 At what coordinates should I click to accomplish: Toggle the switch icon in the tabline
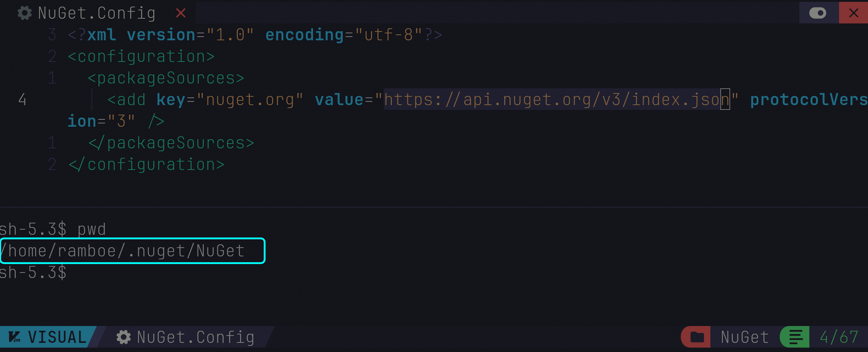pyautogui.click(x=817, y=13)
